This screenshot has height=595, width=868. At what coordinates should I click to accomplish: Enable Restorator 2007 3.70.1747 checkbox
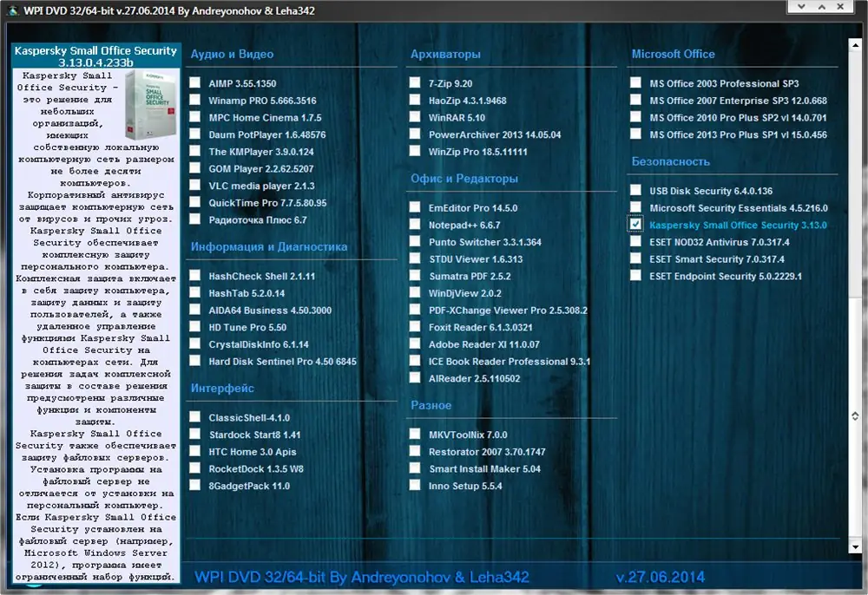415,451
